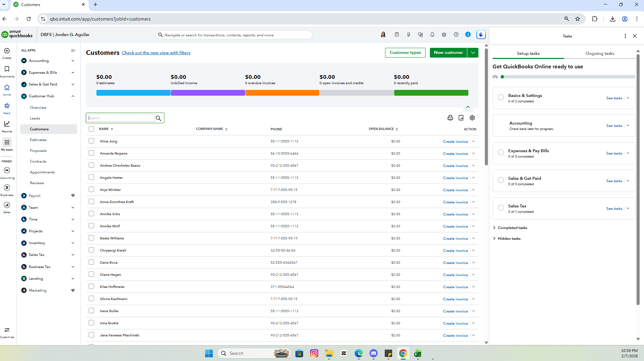Check the box for Amanda Nopens
The image size is (644, 361).
[x=91, y=153]
